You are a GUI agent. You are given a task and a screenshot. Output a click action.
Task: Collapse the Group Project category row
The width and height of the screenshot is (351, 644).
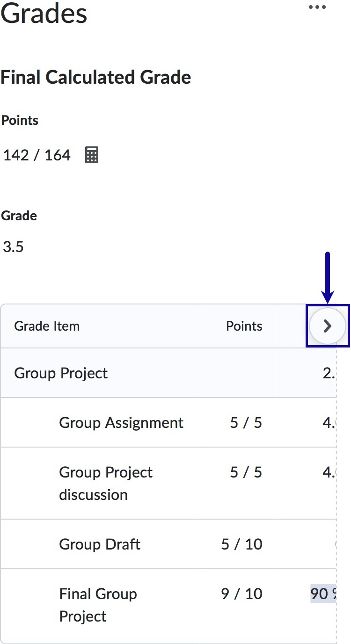60,373
